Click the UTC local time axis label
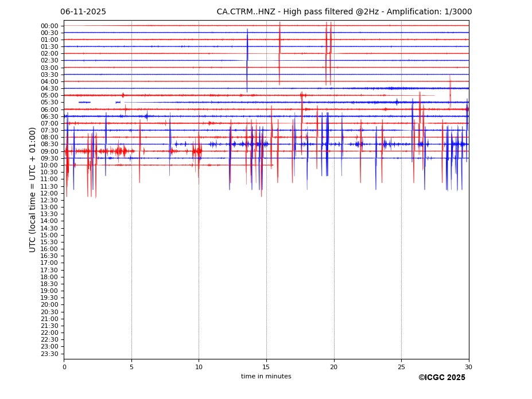Image resolution: width=532 pixels, height=399 pixels. click(x=33, y=189)
